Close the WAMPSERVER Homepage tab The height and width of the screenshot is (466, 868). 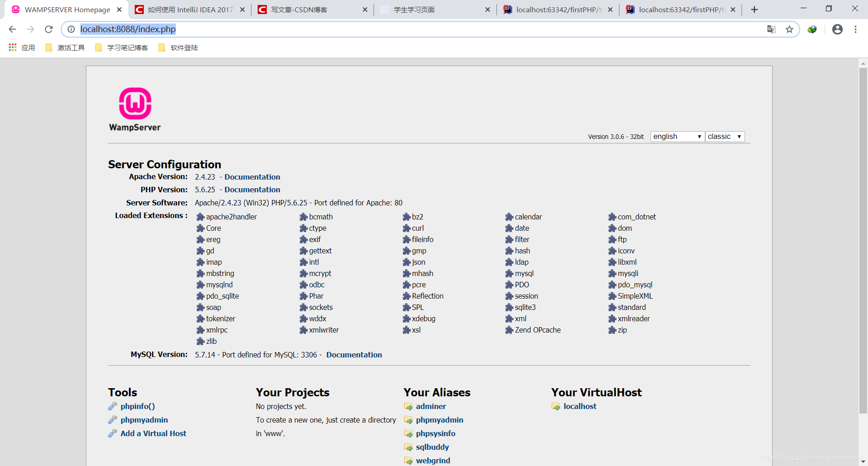(x=119, y=10)
